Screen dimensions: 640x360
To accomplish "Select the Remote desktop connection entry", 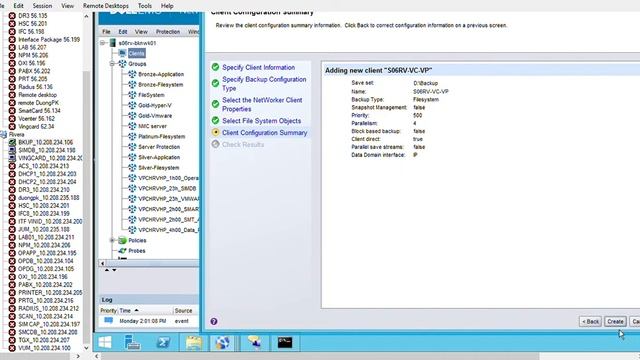I will 37,95.
